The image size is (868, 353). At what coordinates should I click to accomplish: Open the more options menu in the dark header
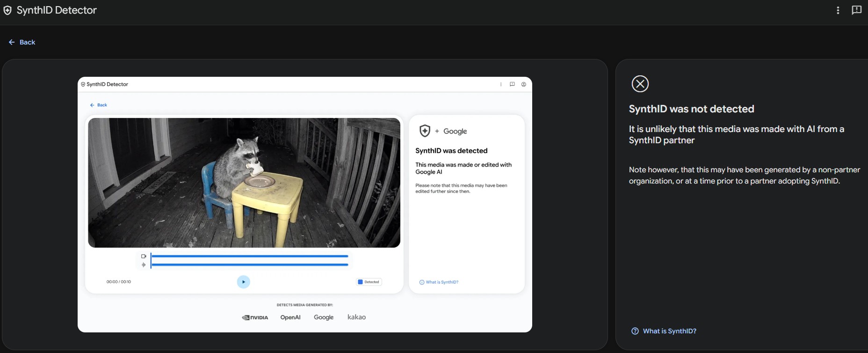point(838,10)
